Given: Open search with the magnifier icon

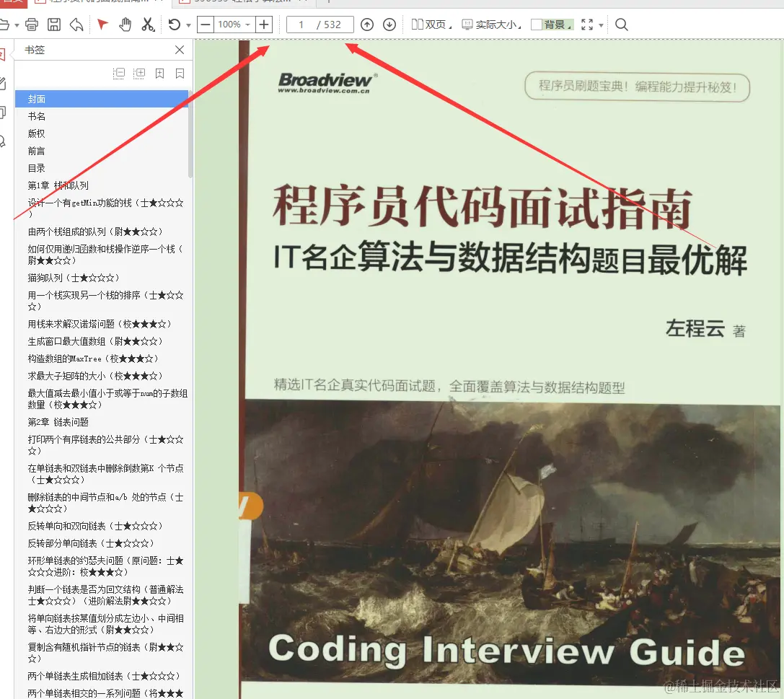Looking at the screenshot, I should click(x=622, y=24).
